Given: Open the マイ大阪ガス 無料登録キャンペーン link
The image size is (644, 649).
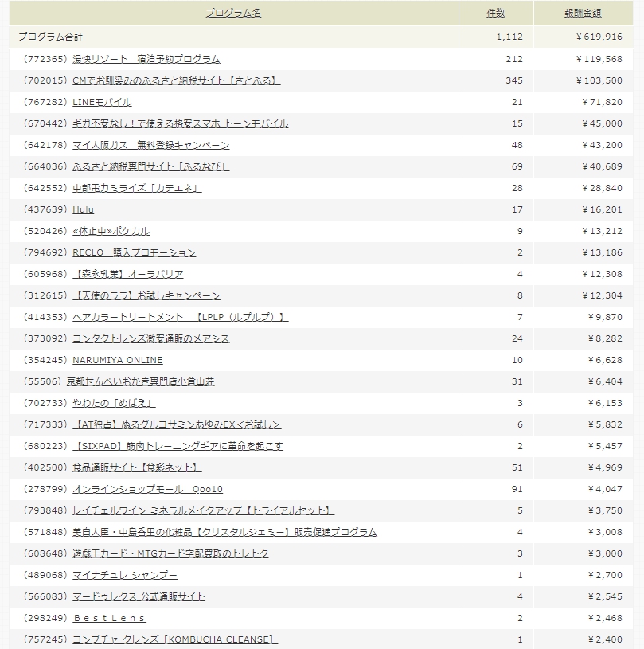Looking at the screenshot, I should [x=150, y=145].
